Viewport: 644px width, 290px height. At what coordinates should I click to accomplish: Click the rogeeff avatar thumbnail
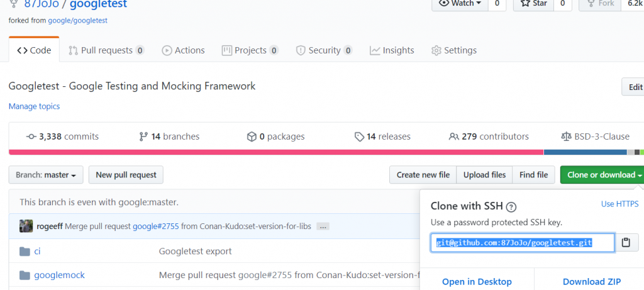point(26,226)
